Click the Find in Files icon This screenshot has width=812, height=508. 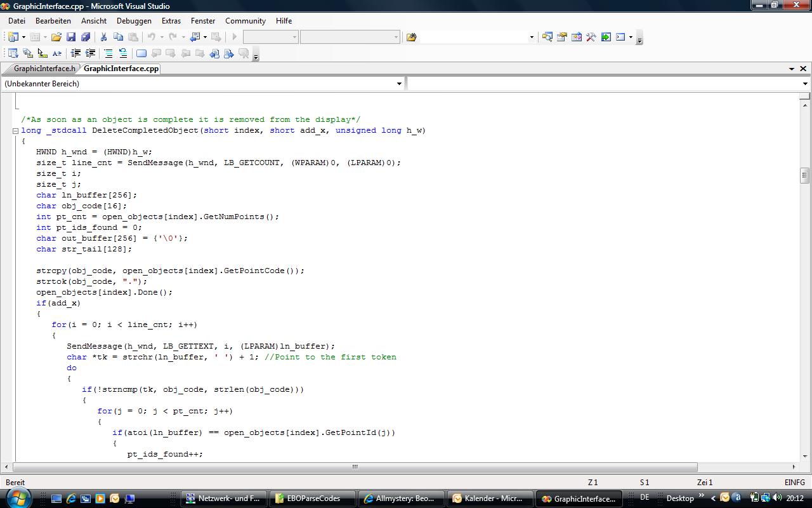(411, 37)
